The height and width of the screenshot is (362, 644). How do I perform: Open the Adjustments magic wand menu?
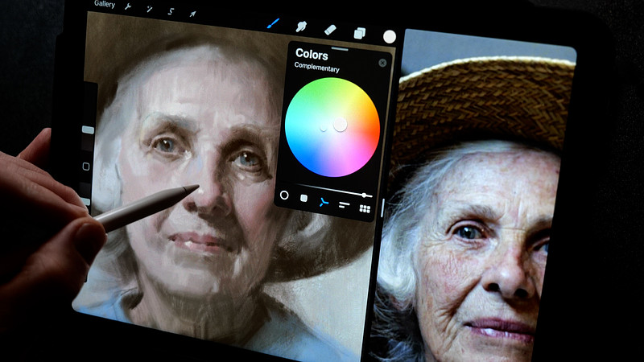[149, 9]
